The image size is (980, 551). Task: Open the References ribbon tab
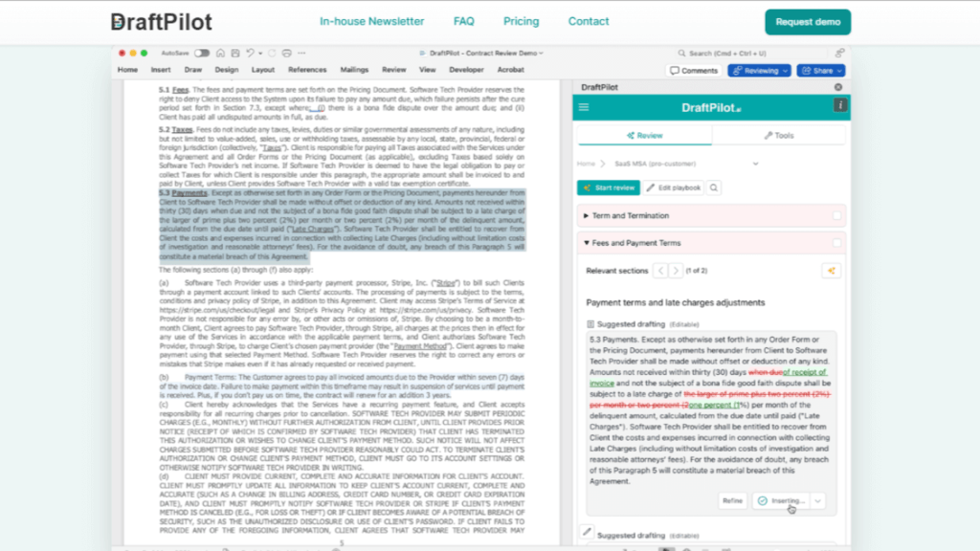click(307, 70)
